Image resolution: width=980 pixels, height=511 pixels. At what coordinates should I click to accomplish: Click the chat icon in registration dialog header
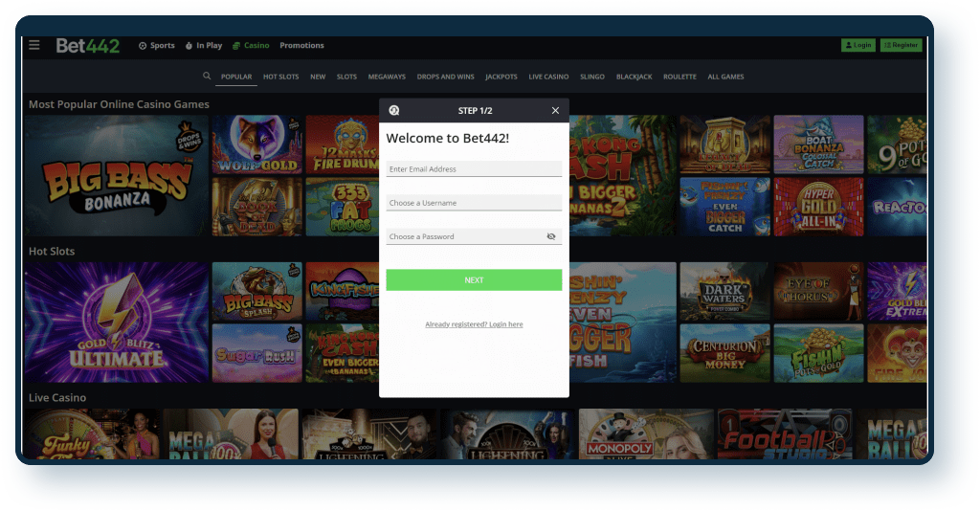pyautogui.click(x=393, y=111)
